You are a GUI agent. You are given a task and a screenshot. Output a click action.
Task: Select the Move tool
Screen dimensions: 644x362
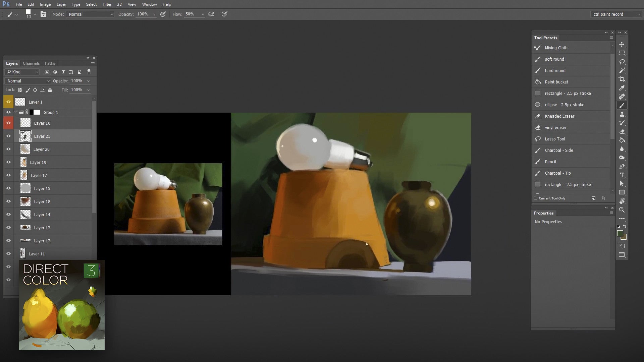coord(622,44)
